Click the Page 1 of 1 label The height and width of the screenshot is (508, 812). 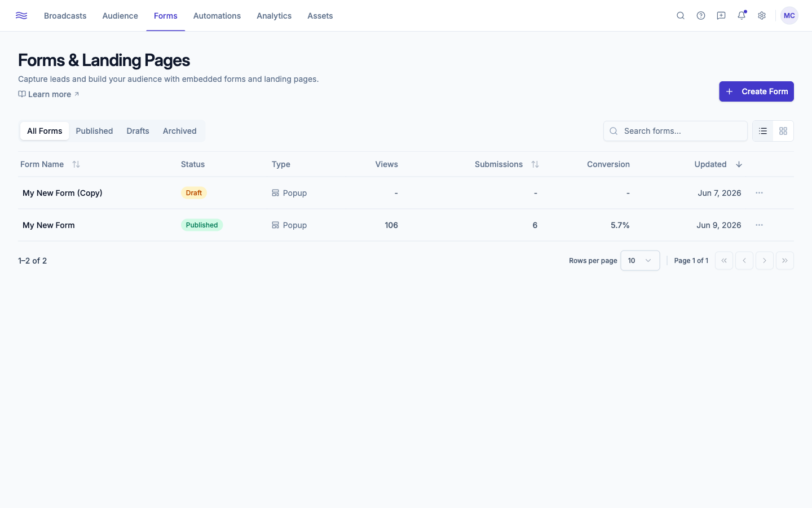pos(691,261)
